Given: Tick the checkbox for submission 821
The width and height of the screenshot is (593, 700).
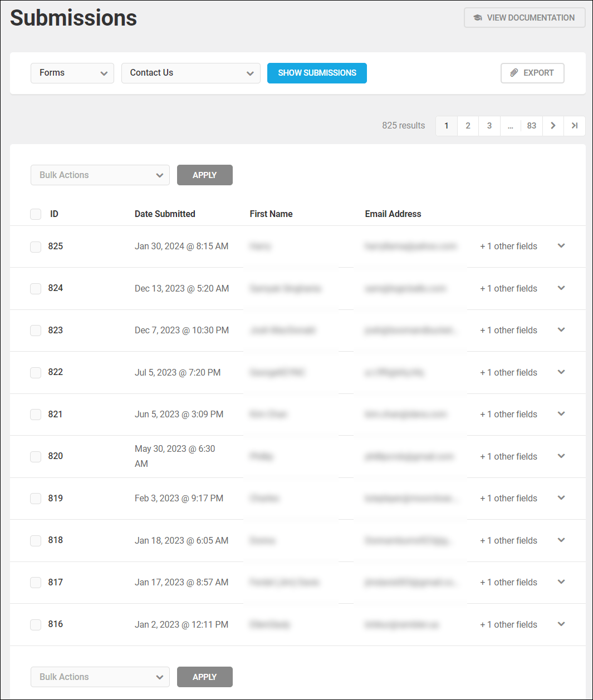Looking at the screenshot, I should [36, 415].
